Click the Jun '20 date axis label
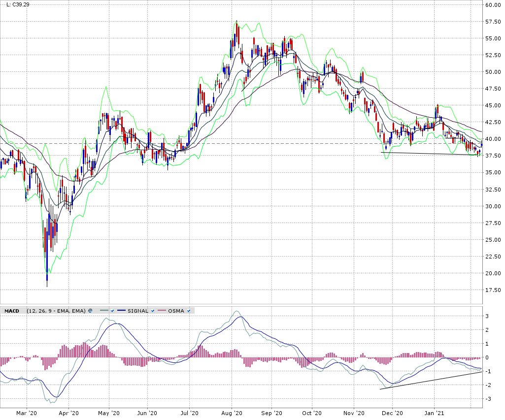 [x=147, y=413]
